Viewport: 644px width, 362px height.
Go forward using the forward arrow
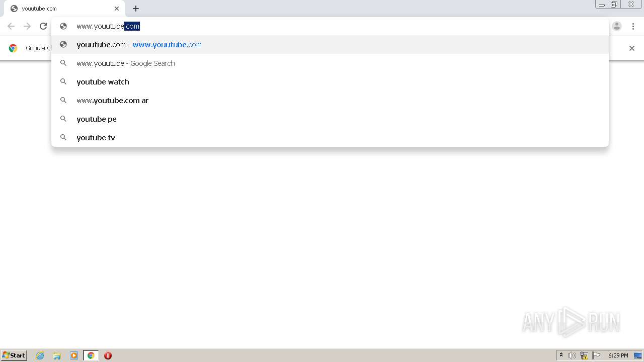coord(27,26)
